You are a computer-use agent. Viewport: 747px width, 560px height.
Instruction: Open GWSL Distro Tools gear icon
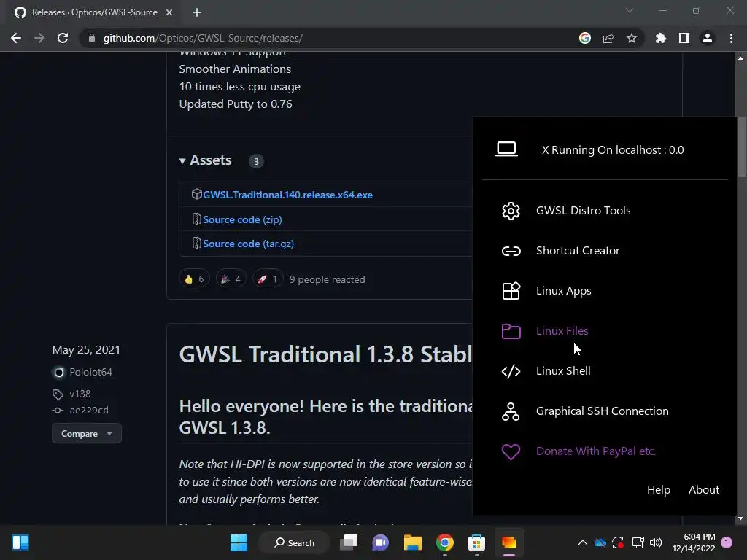(x=511, y=211)
